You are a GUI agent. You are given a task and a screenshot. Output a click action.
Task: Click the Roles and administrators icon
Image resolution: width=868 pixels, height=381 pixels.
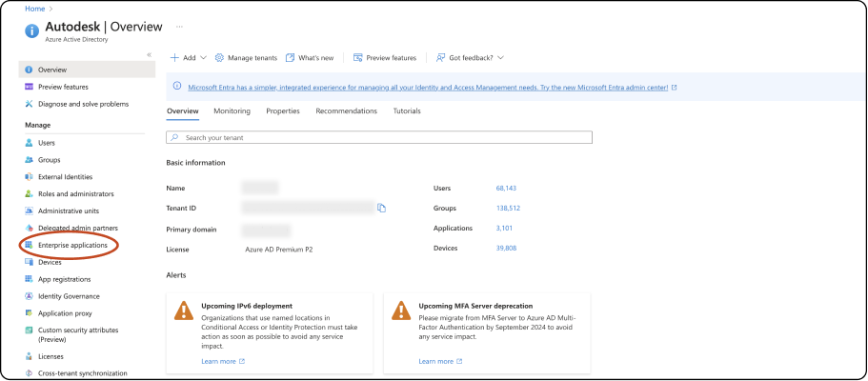click(x=29, y=194)
